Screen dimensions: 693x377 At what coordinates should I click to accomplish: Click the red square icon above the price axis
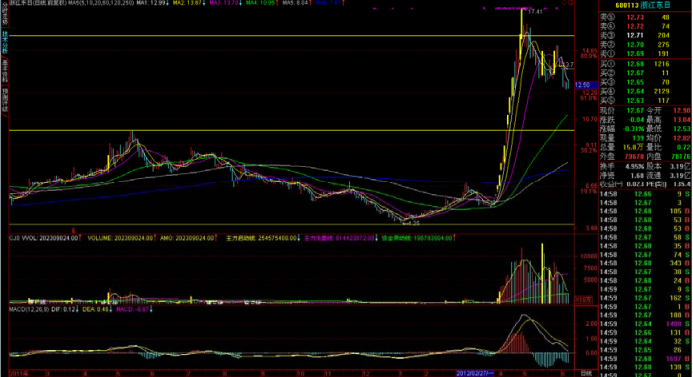(x=571, y=3)
